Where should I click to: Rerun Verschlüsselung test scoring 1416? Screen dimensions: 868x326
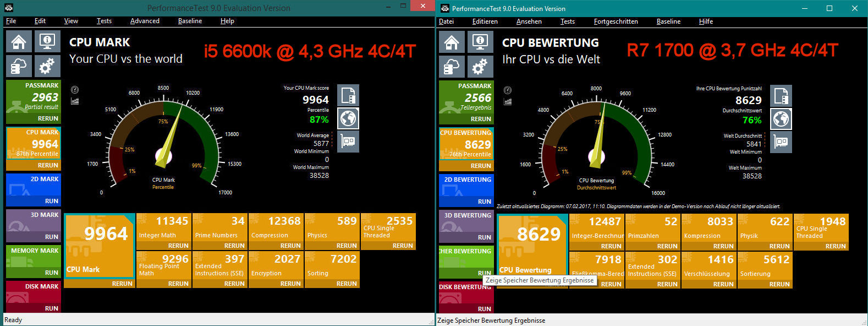[723, 284]
